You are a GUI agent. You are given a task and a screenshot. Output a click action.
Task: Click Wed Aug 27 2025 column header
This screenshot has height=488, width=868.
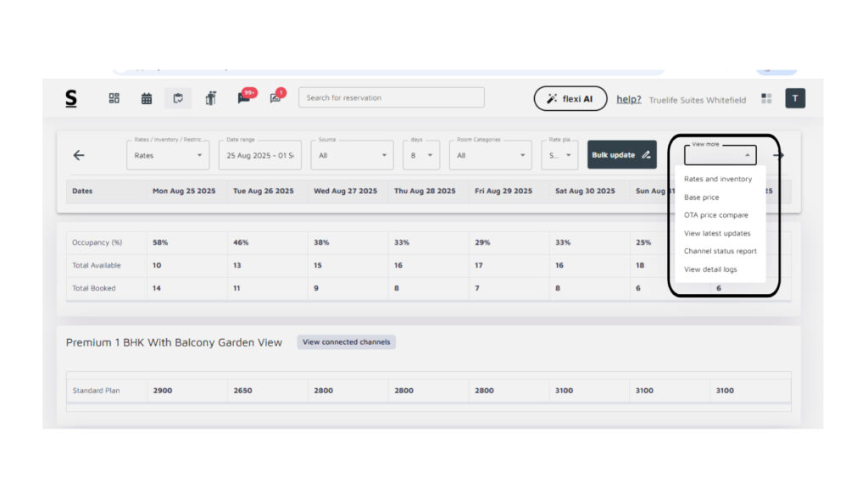346,191
